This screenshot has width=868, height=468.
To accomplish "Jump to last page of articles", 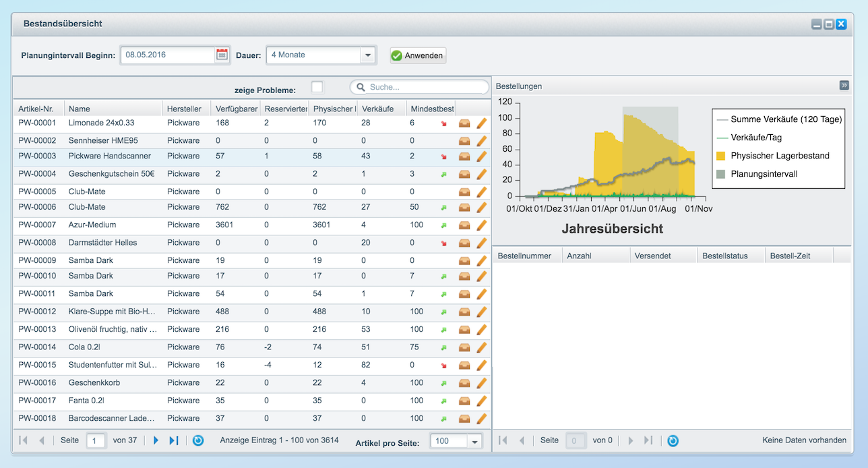I will 174,440.
